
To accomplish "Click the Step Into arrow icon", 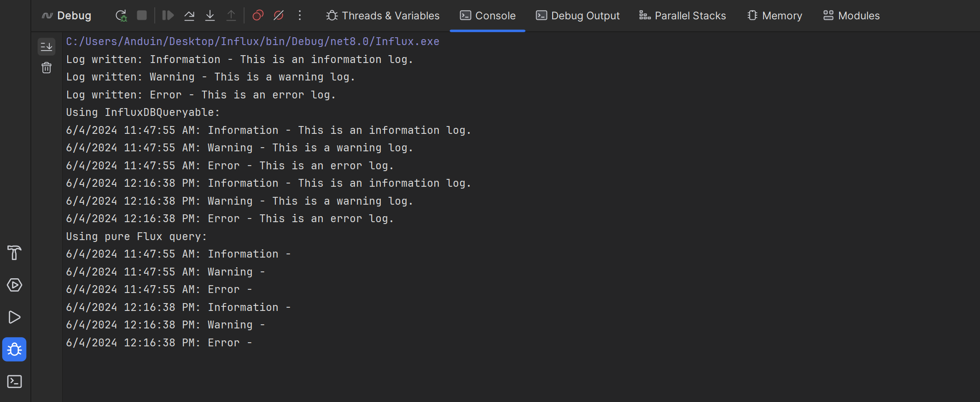I will [x=210, y=16].
